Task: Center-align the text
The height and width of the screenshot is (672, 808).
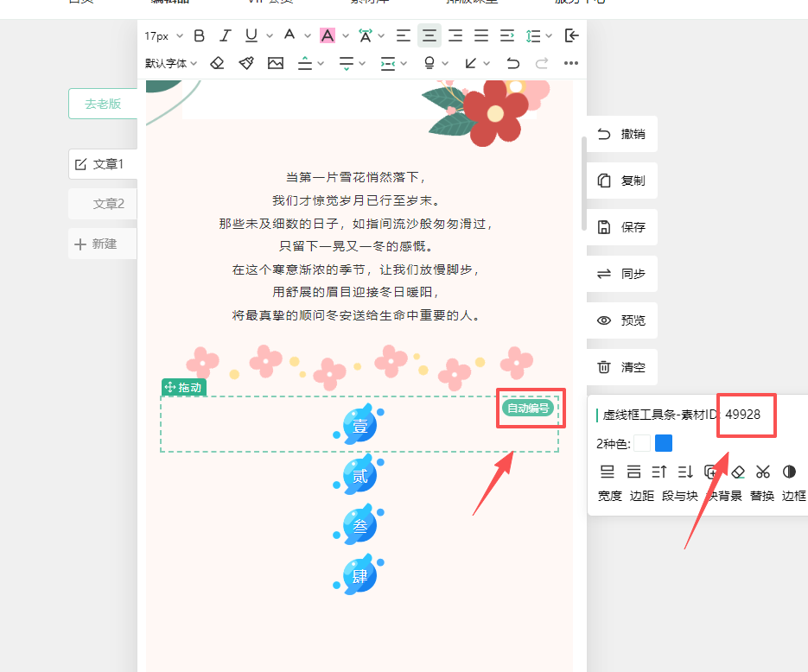Action: (429, 35)
